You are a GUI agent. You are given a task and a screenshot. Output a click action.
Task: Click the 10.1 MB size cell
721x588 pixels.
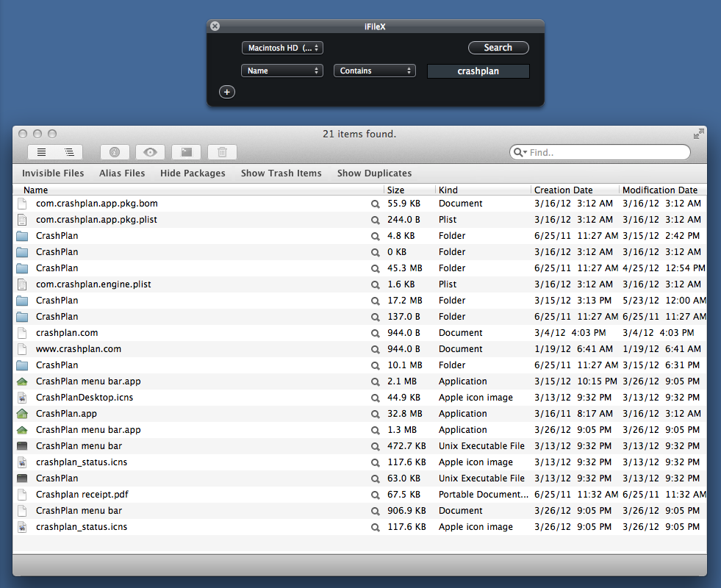(x=405, y=365)
